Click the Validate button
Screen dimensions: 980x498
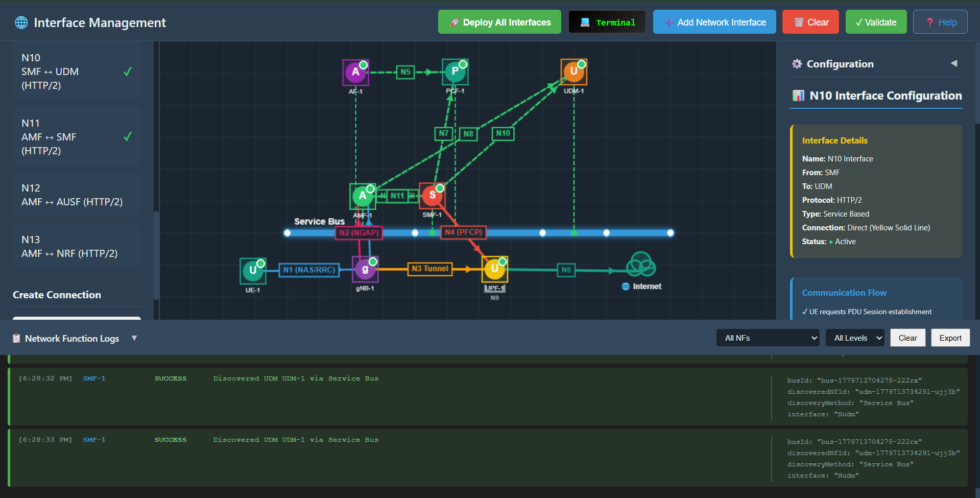pyautogui.click(x=876, y=22)
